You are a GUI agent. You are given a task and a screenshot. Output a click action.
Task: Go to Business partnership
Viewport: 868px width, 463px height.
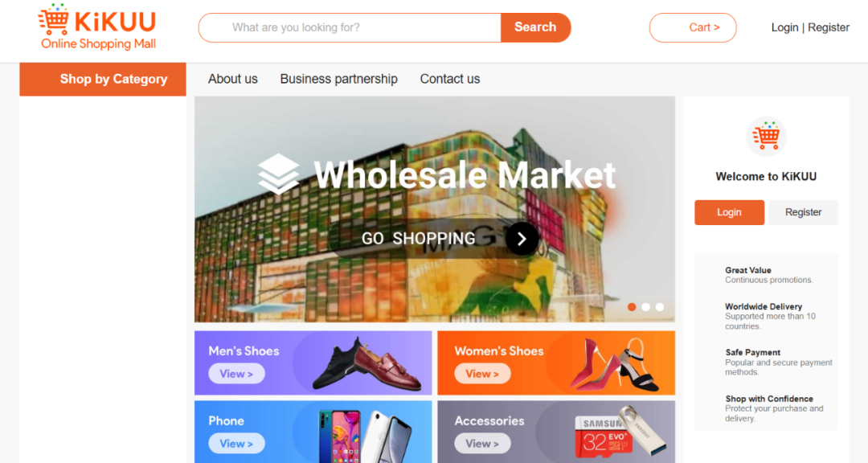pyautogui.click(x=339, y=80)
